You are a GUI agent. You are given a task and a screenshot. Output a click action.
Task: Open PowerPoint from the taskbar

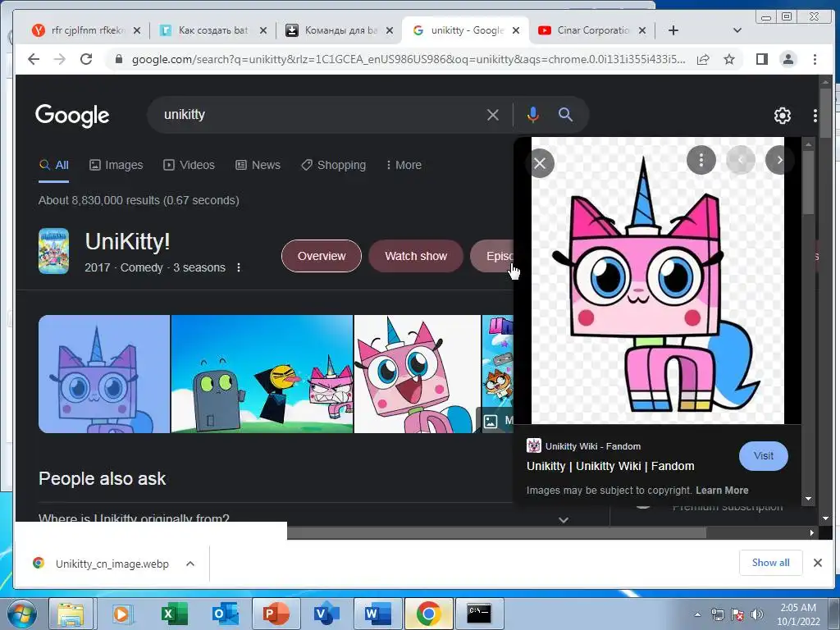coord(276,614)
